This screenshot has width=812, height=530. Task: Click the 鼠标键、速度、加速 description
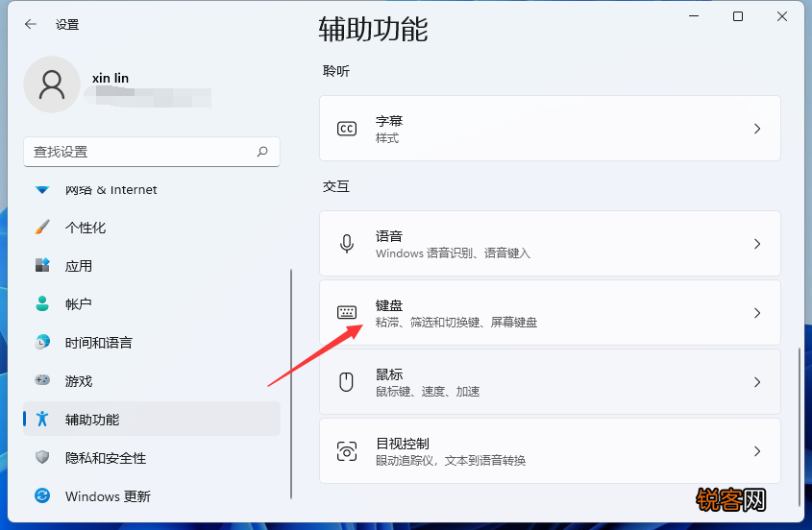(x=428, y=392)
